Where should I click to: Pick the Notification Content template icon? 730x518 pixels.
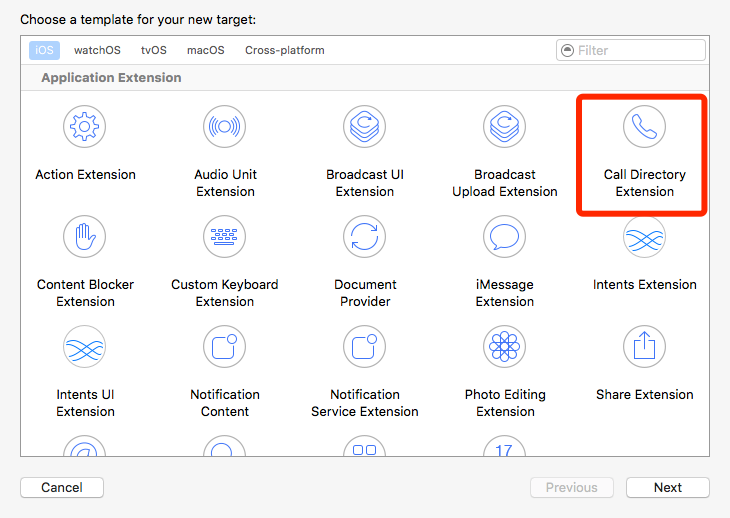click(225, 347)
